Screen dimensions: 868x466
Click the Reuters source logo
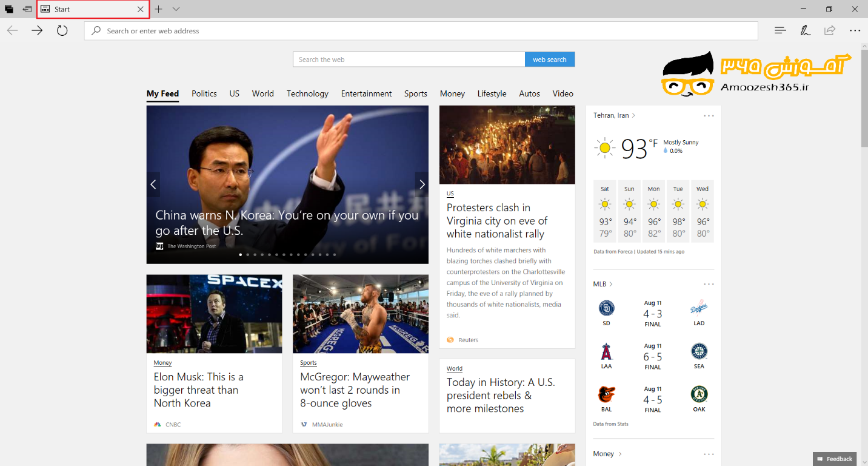pyautogui.click(x=450, y=340)
